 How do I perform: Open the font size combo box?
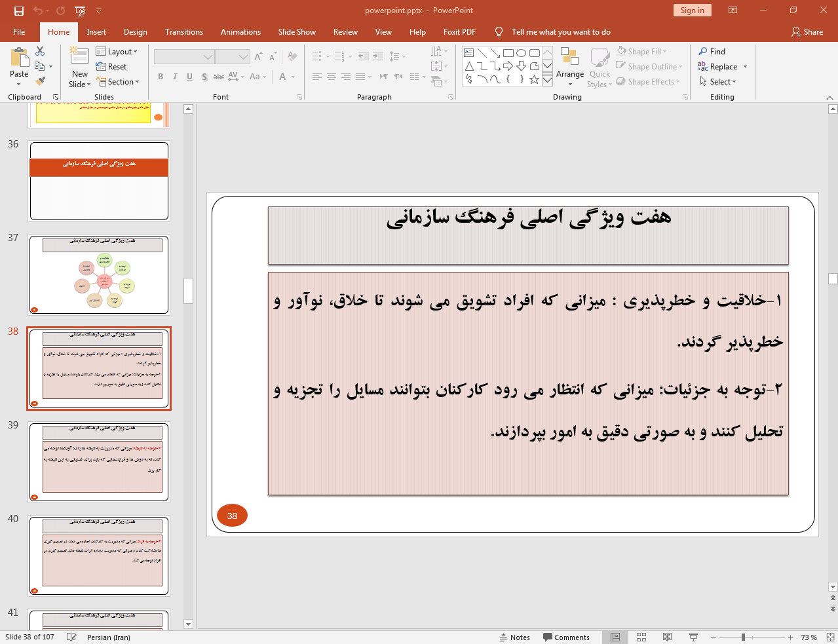pos(233,57)
